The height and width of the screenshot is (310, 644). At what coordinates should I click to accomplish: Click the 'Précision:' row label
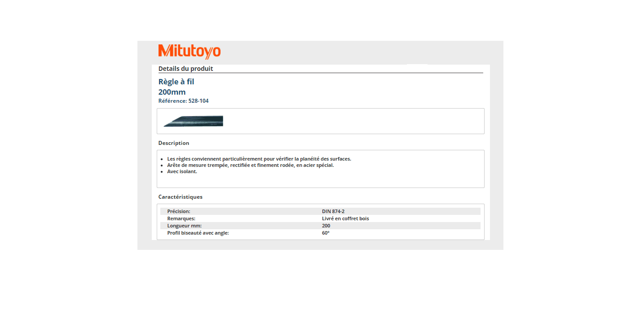tap(179, 211)
